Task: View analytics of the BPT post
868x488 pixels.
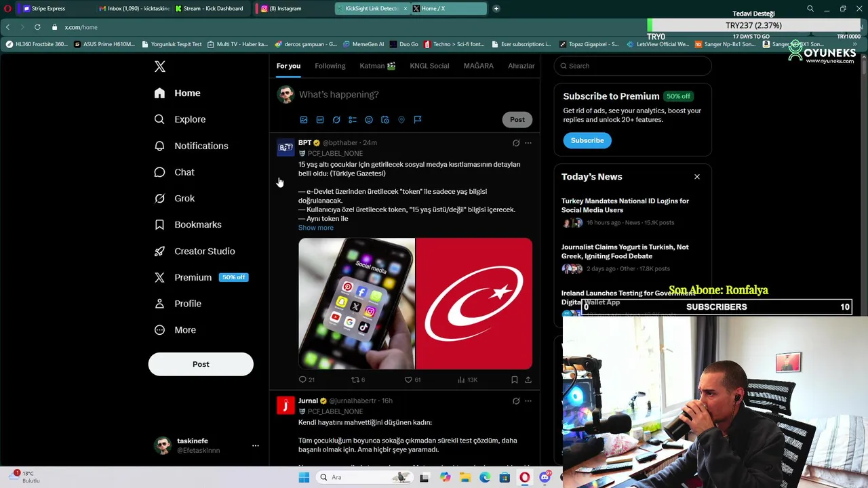Action: click(x=467, y=380)
